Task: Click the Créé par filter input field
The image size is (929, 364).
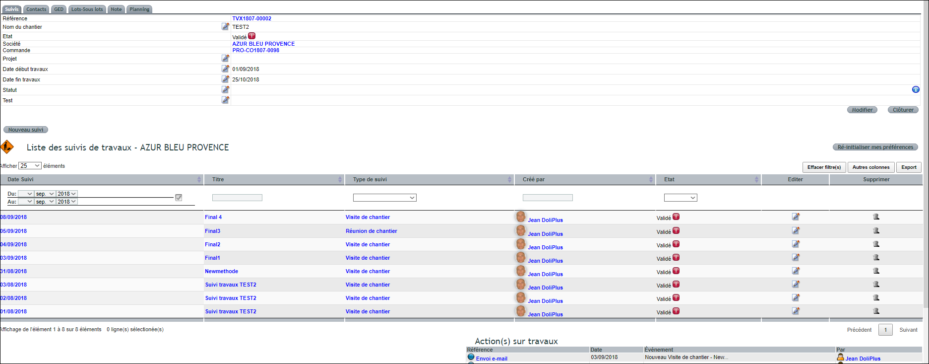Action: click(547, 197)
